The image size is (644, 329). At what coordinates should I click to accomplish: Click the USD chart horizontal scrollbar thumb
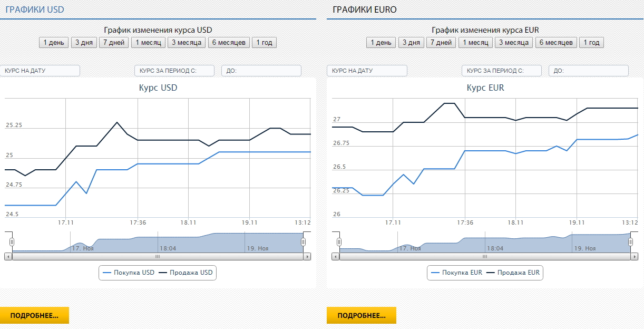click(157, 256)
